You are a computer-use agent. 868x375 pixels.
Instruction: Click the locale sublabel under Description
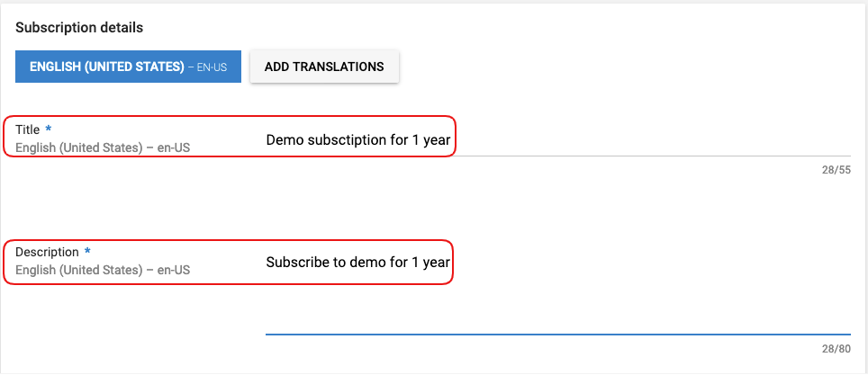(x=103, y=270)
